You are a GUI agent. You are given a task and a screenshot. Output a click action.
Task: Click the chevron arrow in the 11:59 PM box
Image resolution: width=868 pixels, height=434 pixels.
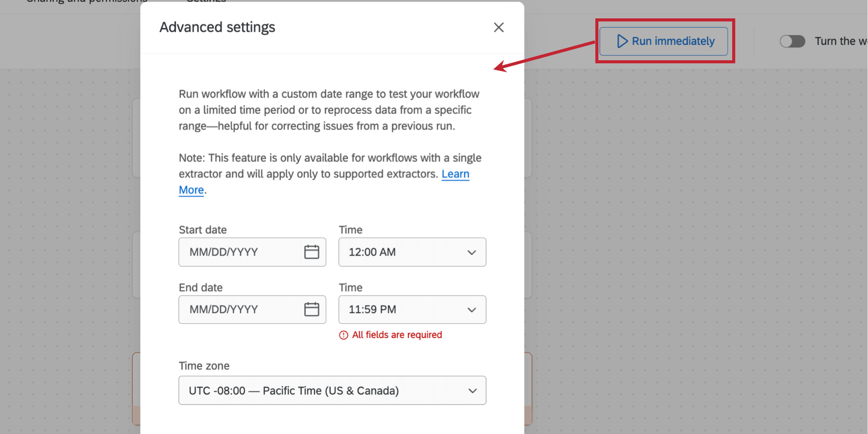pos(472,310)
